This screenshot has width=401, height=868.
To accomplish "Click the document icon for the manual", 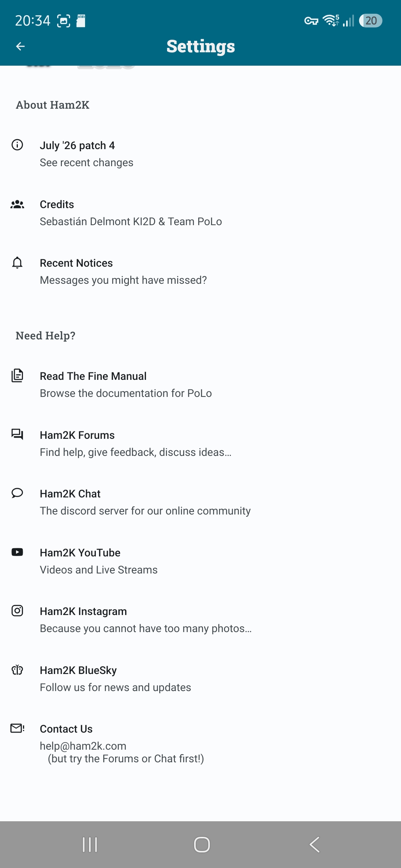I will point(17,375).
